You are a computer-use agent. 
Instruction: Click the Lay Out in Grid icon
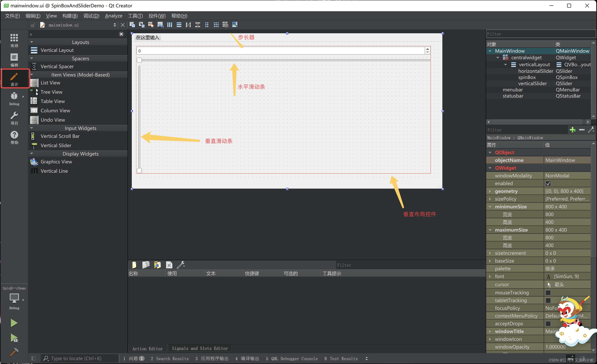point(216,25)
